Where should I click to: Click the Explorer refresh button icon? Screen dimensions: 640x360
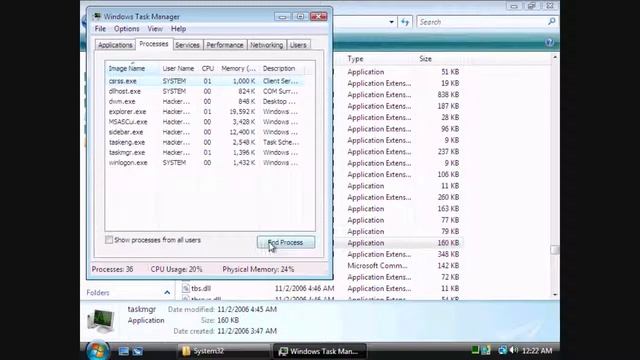pyautogui.click(x=405, y=22)
